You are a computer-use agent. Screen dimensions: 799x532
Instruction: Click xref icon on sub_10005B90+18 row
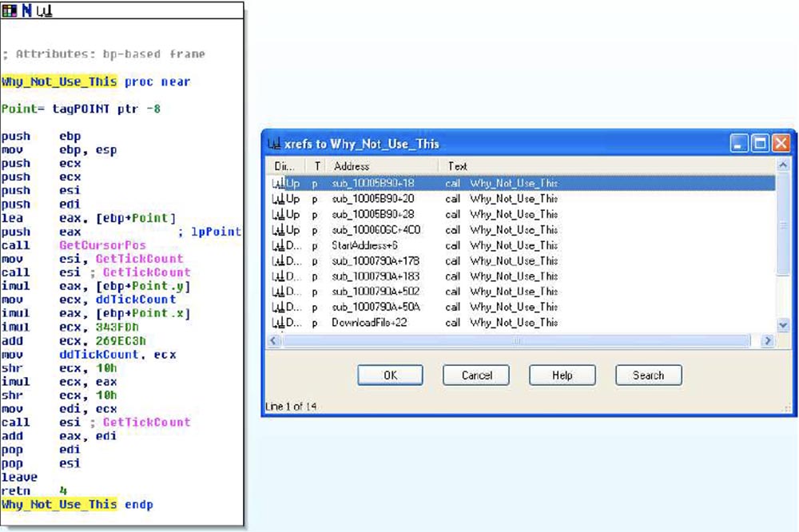pos(278,183)
